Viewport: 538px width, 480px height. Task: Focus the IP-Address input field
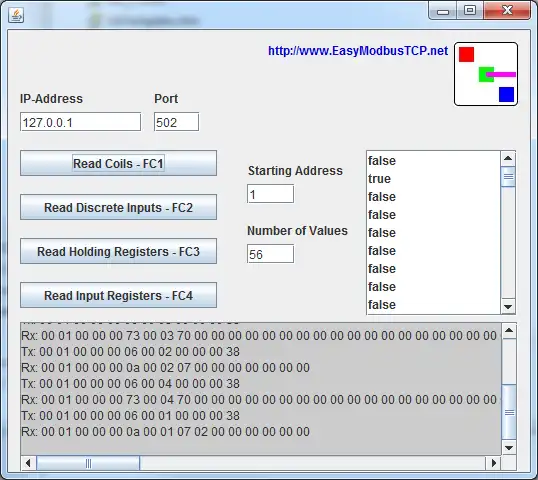(x=80, y=122)
